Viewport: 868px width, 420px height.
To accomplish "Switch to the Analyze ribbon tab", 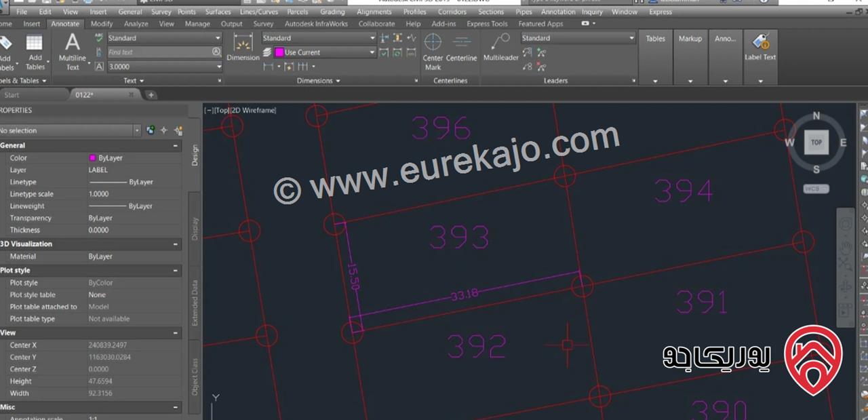I will point(136,24).
